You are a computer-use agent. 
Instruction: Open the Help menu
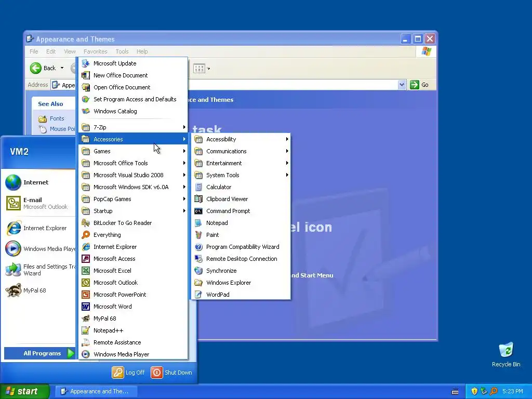point(142,51)
